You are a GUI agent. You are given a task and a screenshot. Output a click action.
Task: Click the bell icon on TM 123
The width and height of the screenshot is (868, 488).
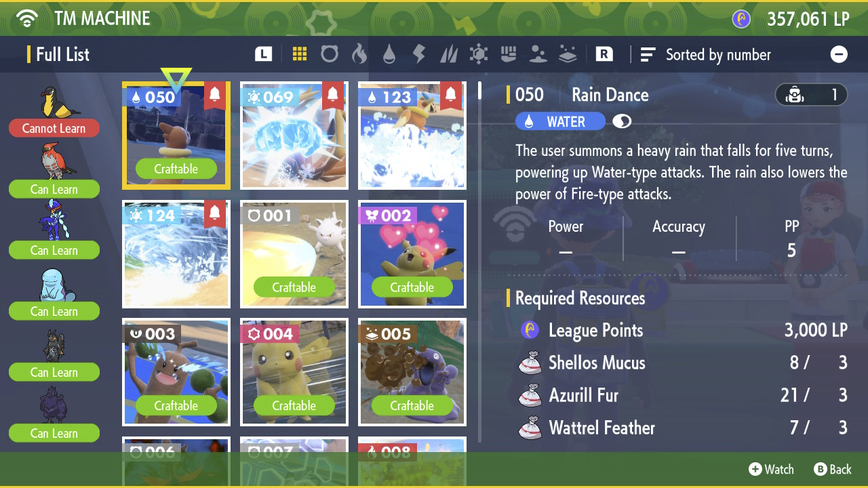click(451, 95)
